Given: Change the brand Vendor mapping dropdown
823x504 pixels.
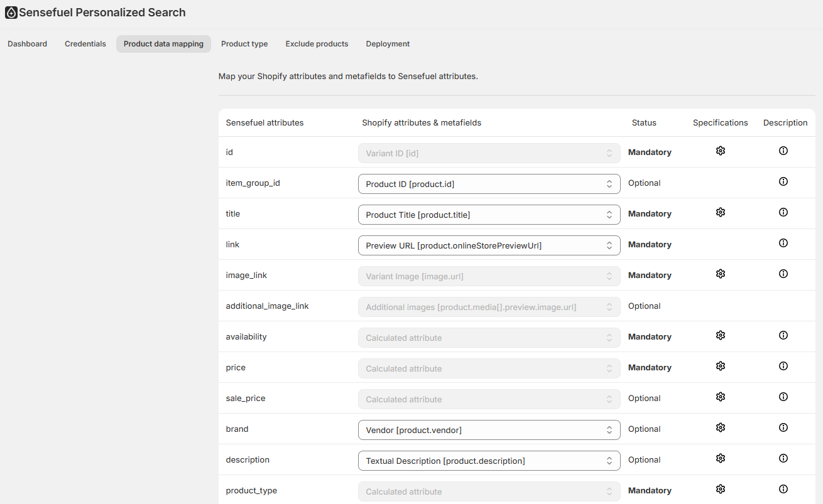Looking at the screenshot, I should 489,430.
